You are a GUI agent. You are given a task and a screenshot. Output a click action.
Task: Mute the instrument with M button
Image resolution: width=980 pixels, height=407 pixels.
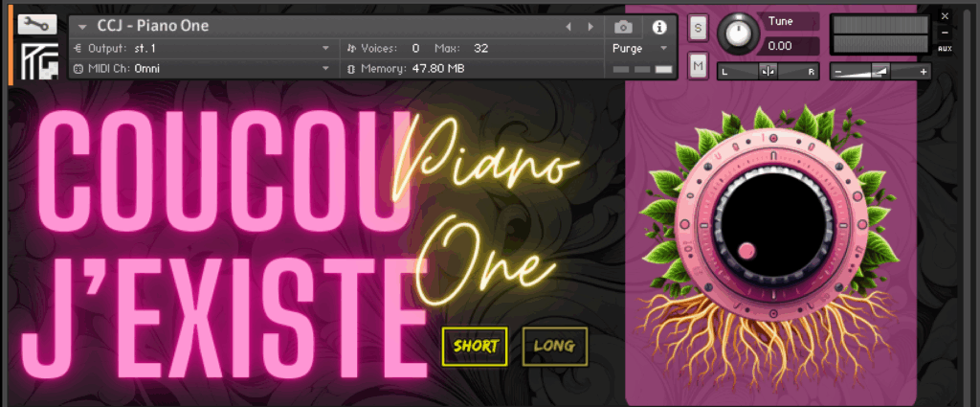[x=698, y=65]
